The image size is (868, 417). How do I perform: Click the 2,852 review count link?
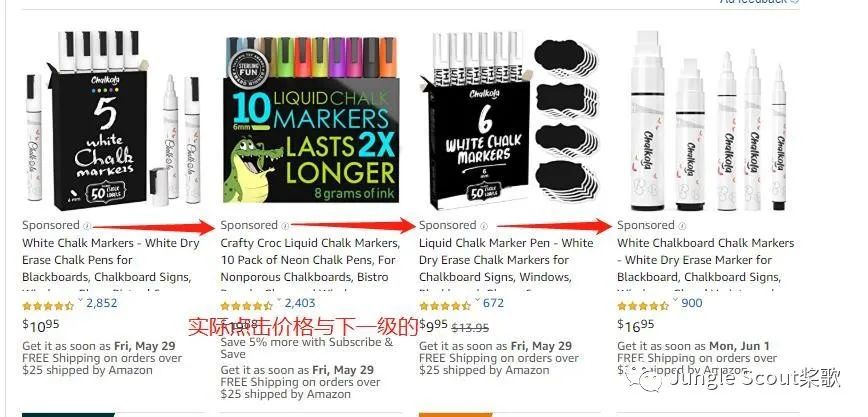pyautogui.click(x=102, y=303)
